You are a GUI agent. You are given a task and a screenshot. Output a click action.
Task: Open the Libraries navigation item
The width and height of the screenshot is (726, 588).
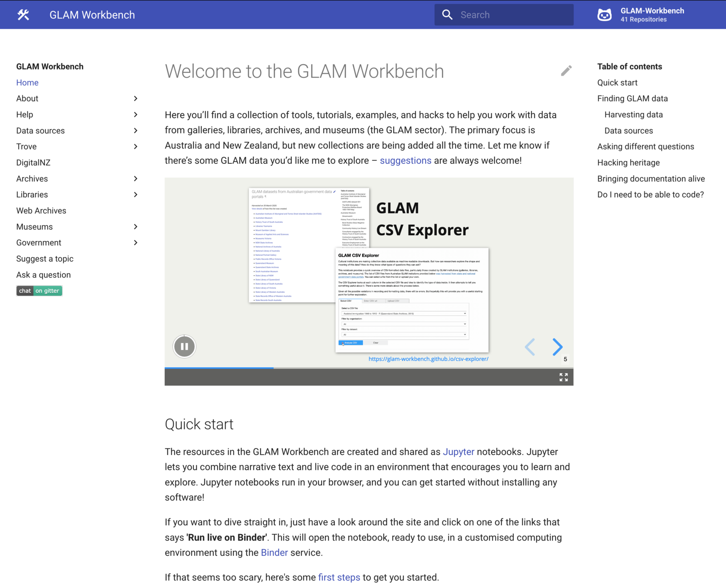coord(32,195)
